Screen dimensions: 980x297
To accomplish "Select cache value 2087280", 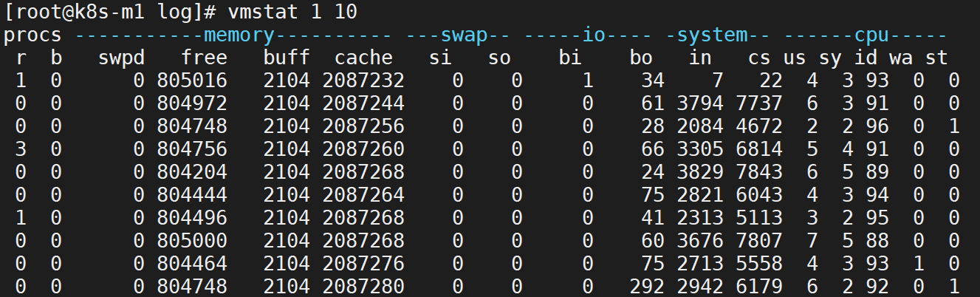I will tap(363, 287).
